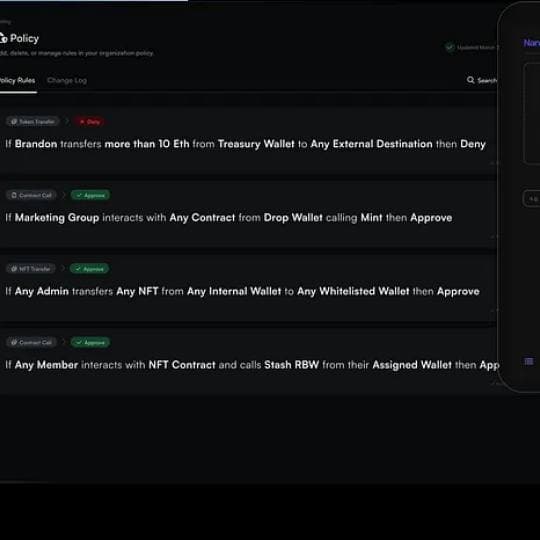The image size is (540, 540).
Task: Click 'Any Member' in the fourth rule
Action: [46, 365]
